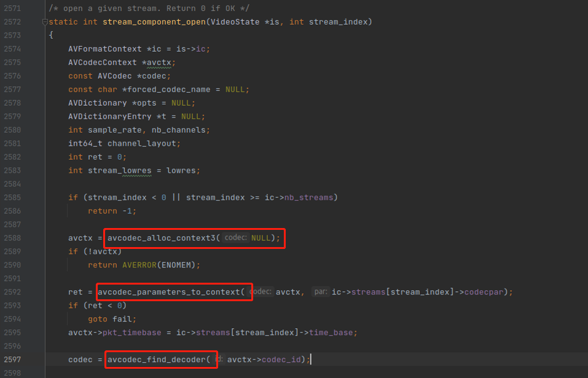
Task: Click line number 2597 in the gutter
Action: click(x=12, y=360)
